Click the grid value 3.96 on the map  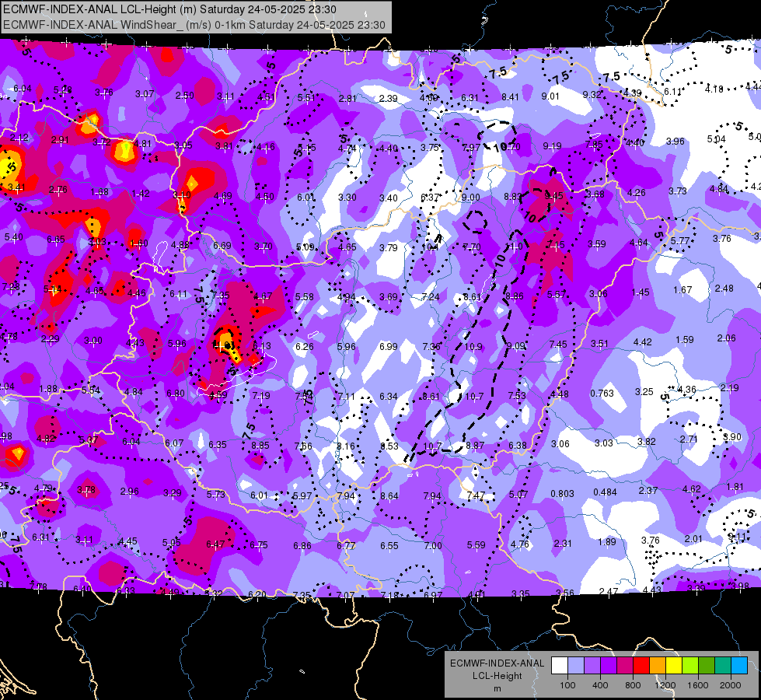pyautogui.click(x=675, y=142)
